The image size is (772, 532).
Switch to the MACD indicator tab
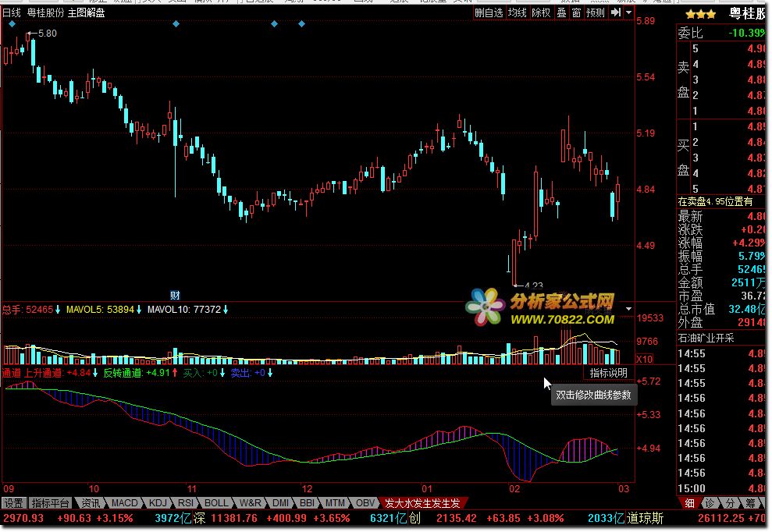pyautogui.click(x=125, y=503)
